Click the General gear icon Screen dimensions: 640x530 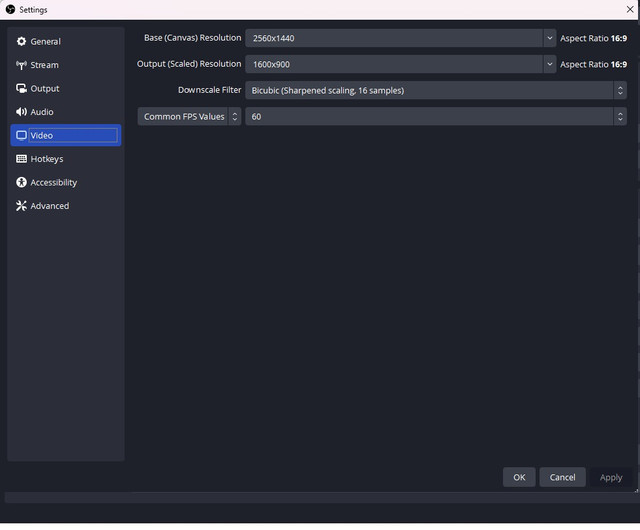click(21, 41)
